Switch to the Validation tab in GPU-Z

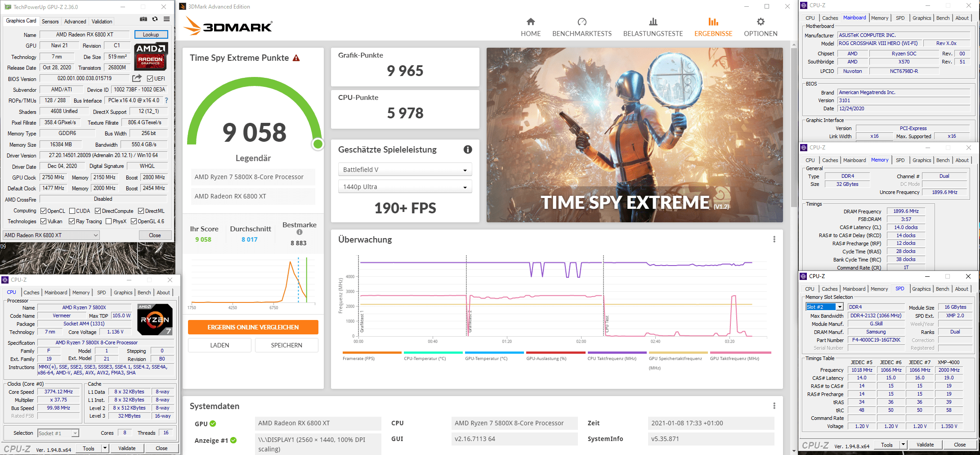pos(102,21)
